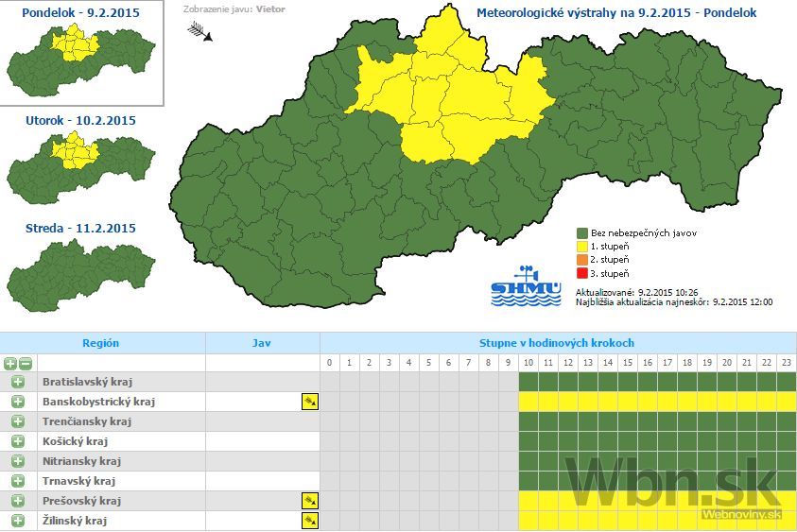Click 'Košický kraj' region name
The width and height of the screenshot is (797, 532).
pyautogui.click(x=76, y=441)
